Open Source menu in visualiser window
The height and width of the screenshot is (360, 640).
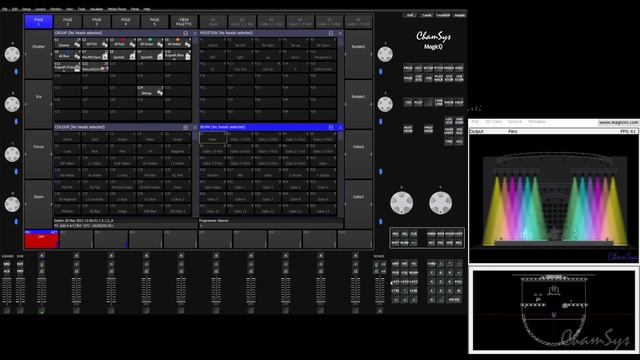(515, 122)
